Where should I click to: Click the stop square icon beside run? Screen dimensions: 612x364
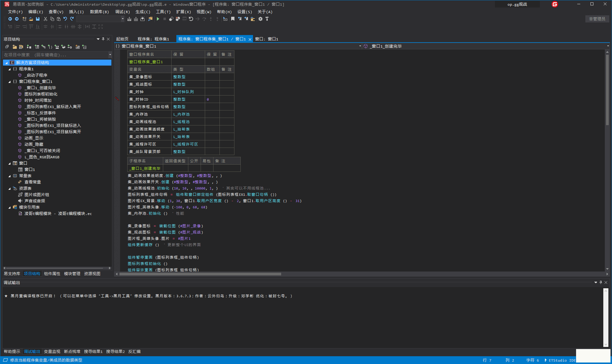coord(165,19)
